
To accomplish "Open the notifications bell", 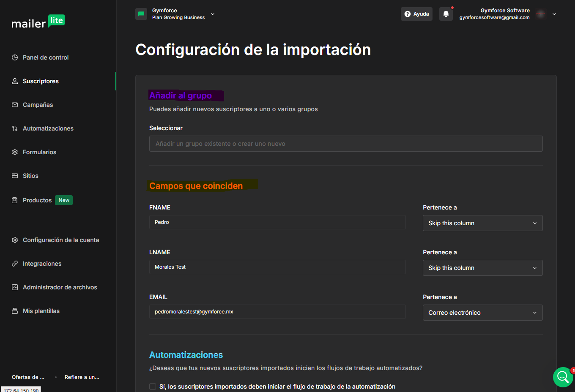I will [446, 14].
